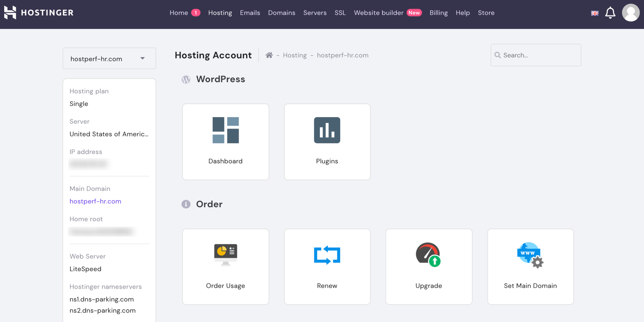This screenshot has width=644, height=322.
Task: Click the ns1.dns-parking.com nameserver text
Action: (102, 299)
